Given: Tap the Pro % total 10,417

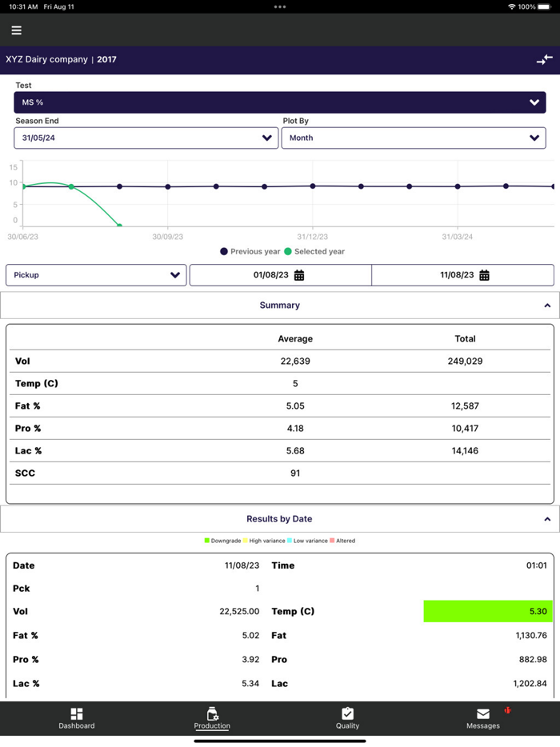Looking at the screenshot, I should coord(465,429).
